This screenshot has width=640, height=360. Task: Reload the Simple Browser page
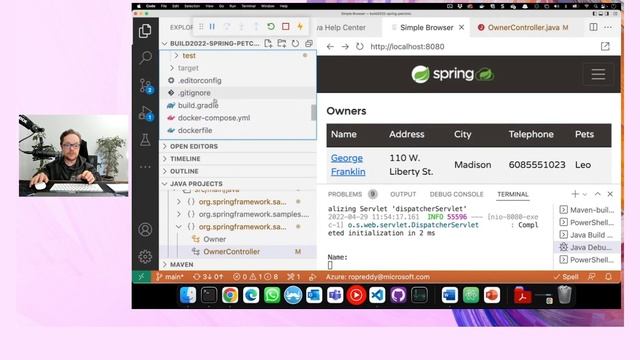coord(360,47)
